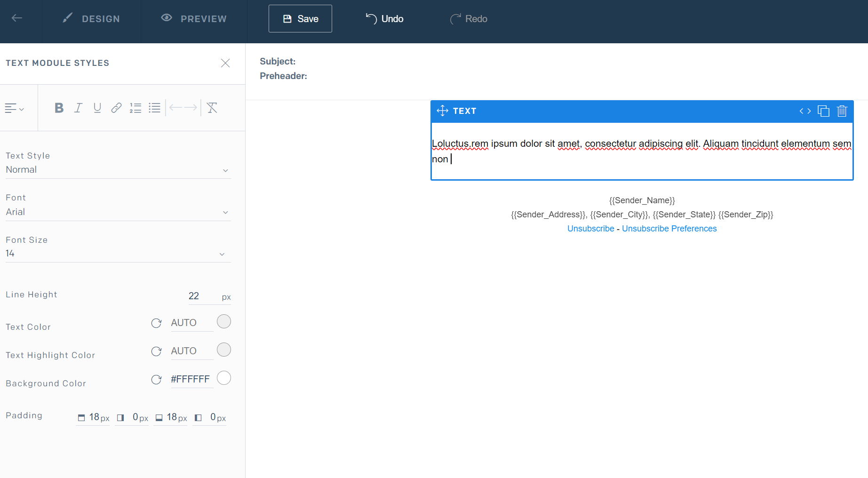868x478 pixels.
Task: Create a numbered list
Action: click(x=135, y=108)
